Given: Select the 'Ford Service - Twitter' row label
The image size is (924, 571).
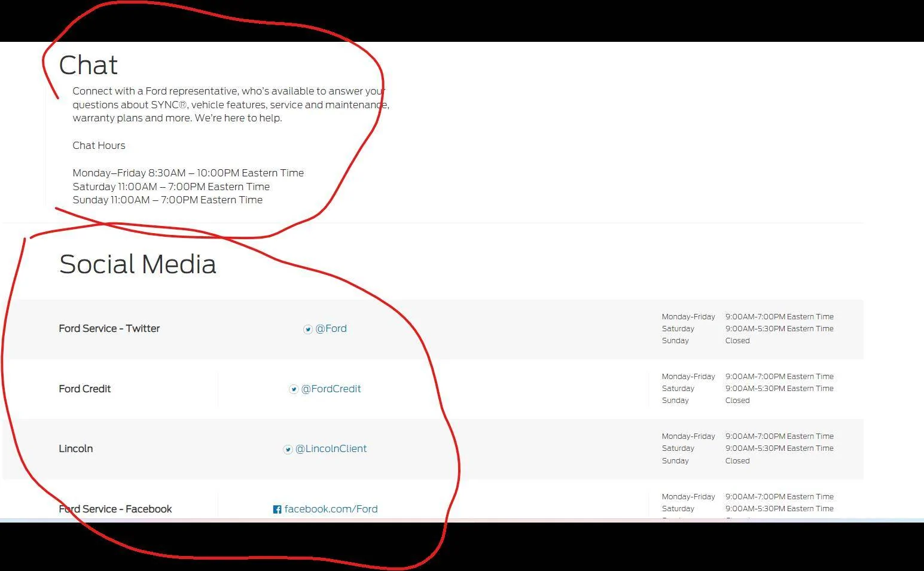Looking at the screenshot, I should (x=109, y=328).
